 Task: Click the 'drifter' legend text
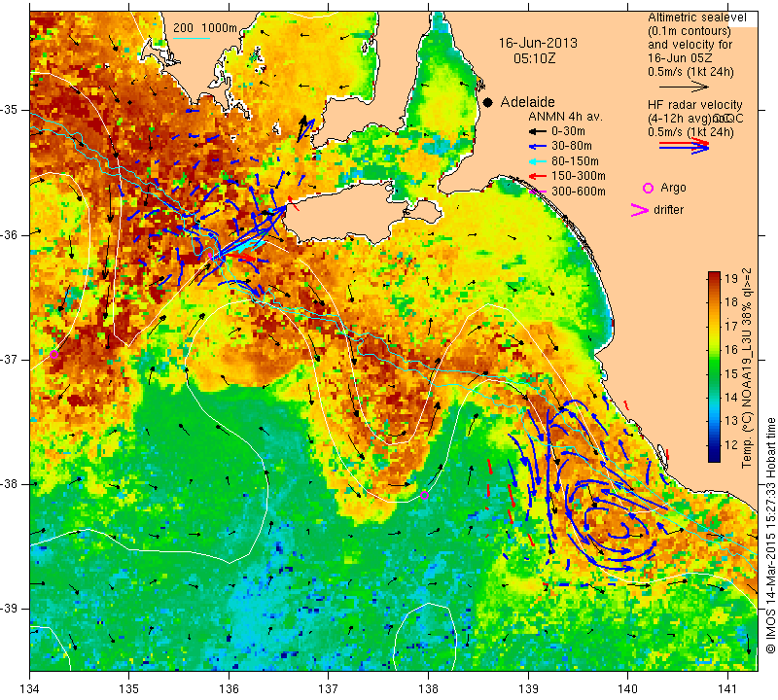pyautogui.click(x=668, y=210)
